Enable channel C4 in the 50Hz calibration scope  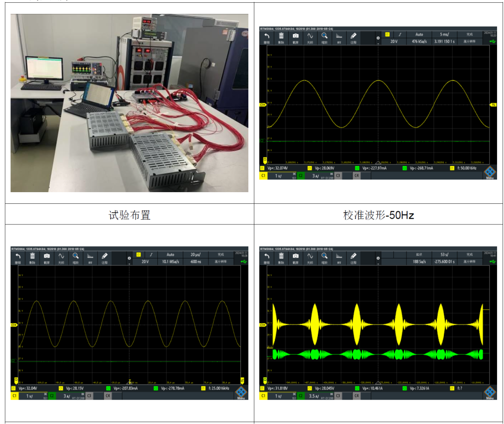click(x=356, y=176)
